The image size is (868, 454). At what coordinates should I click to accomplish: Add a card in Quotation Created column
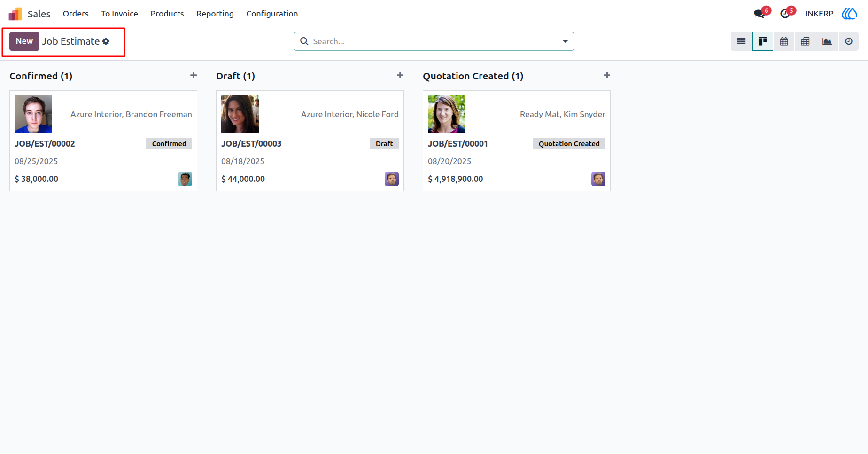click(607, 75)
